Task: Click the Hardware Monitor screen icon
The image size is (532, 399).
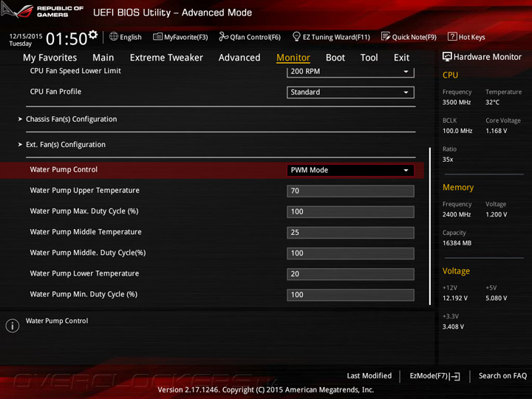Action: pos(447,57)
